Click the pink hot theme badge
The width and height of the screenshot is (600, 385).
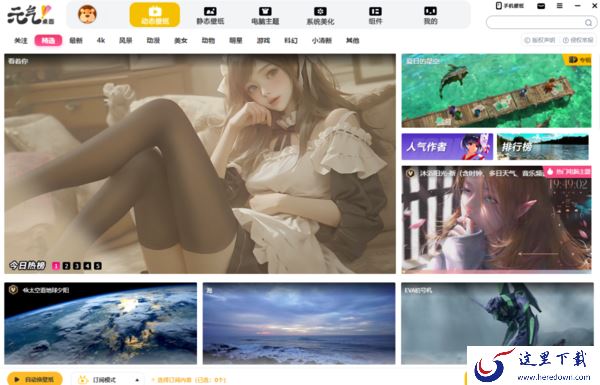(567, 172)
